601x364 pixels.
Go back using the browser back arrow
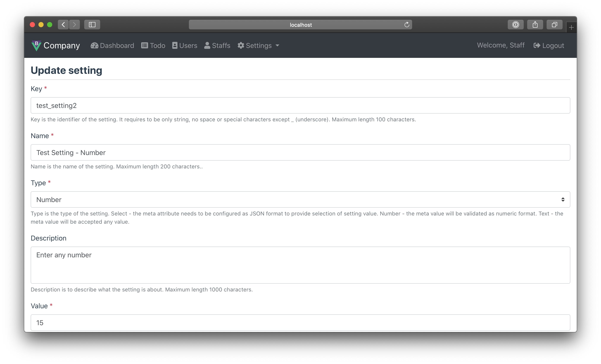click(63, 25)
